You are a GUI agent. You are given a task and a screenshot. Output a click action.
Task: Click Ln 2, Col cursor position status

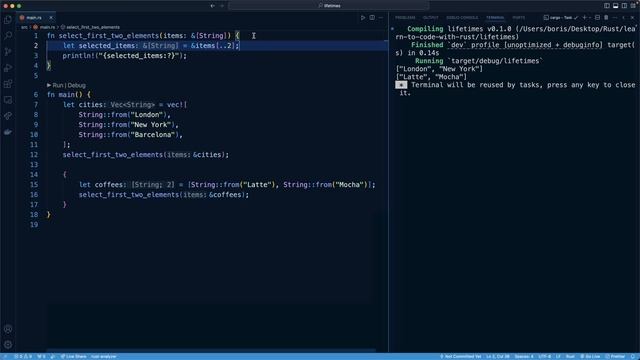point(498,356)
